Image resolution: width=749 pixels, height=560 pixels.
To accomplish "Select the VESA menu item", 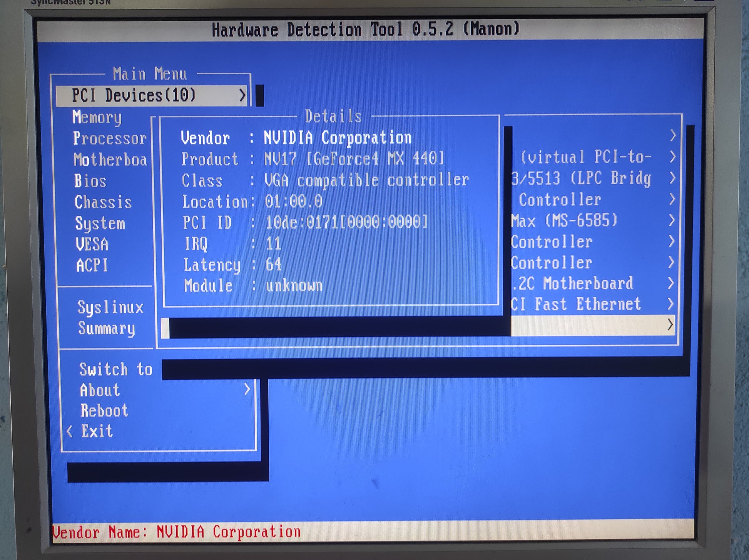I will point(92,244).
